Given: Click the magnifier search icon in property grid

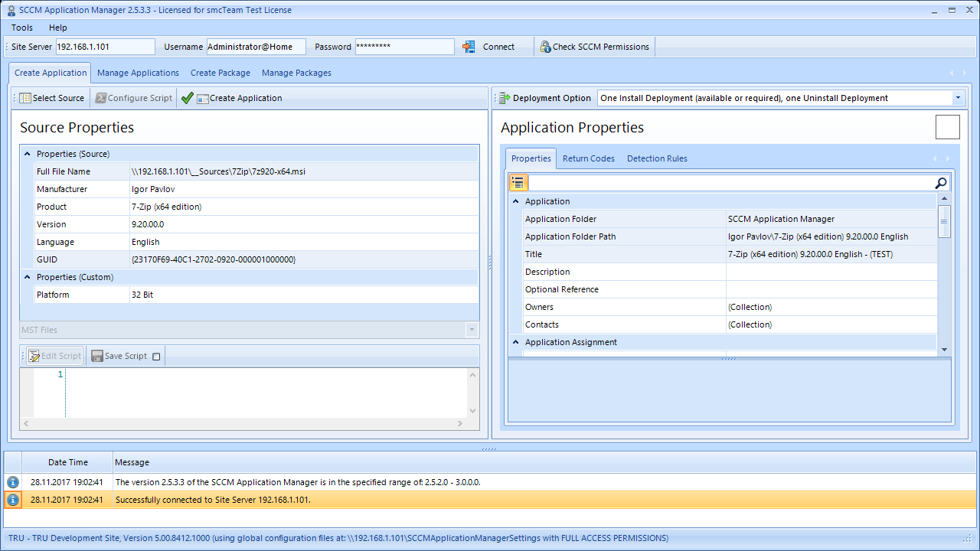Looking at the screenshot, I should (941, 183).
